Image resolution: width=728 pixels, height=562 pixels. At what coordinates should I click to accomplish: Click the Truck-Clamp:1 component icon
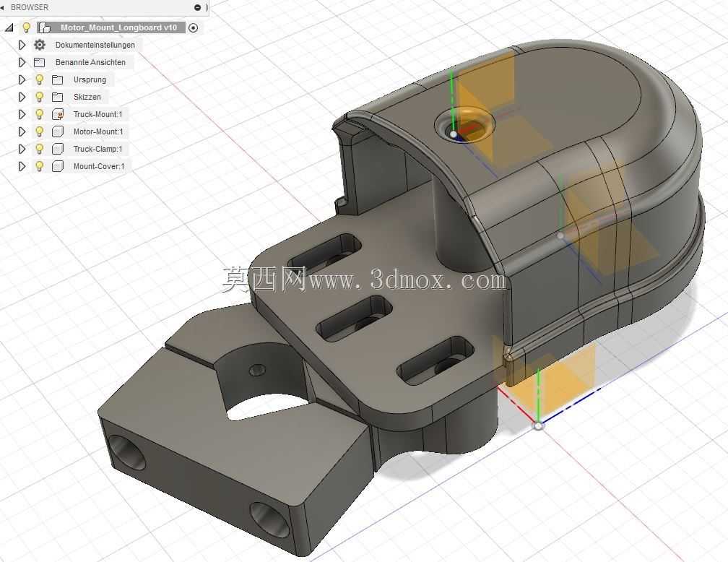(58, 149)
